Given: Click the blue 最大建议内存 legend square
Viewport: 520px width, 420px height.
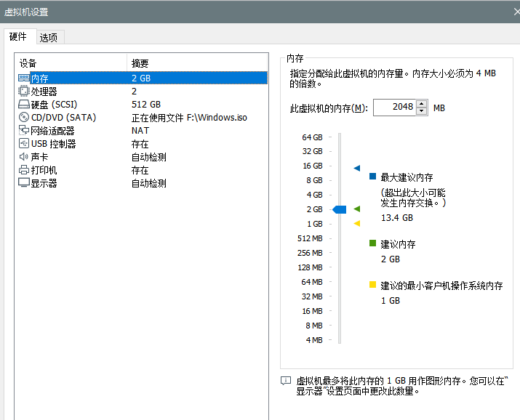Looking at the screenshot, I should (x=373, y=177).
